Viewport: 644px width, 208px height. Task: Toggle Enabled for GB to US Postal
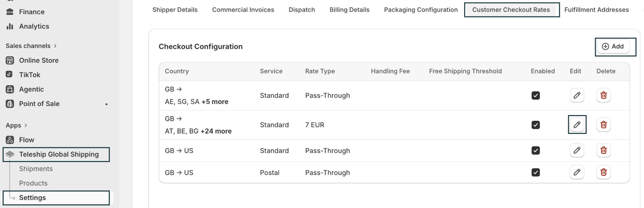536,172
